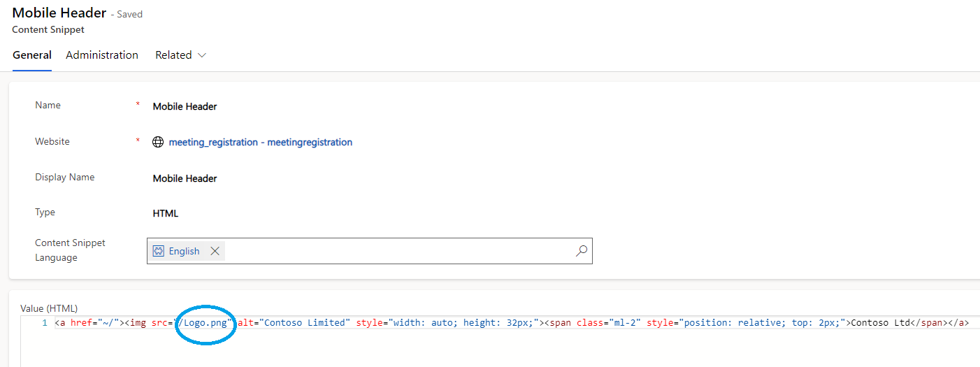Expand the Related dropdown chevron
The width and height of the screenshot is (980, 367).
(202, 55)
